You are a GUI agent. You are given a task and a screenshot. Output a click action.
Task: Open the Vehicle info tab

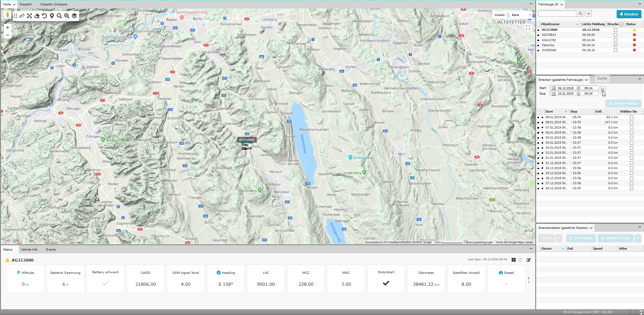[x=29, y=250]
